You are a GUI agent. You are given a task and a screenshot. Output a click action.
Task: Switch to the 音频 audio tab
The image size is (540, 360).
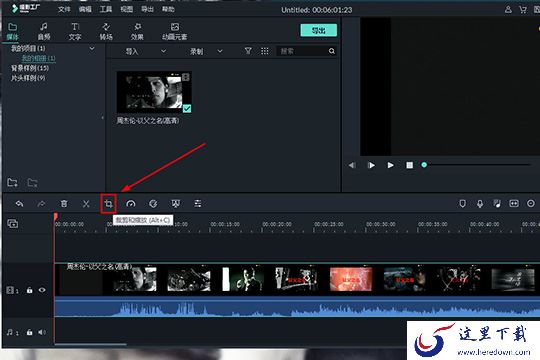coord(44,31)
